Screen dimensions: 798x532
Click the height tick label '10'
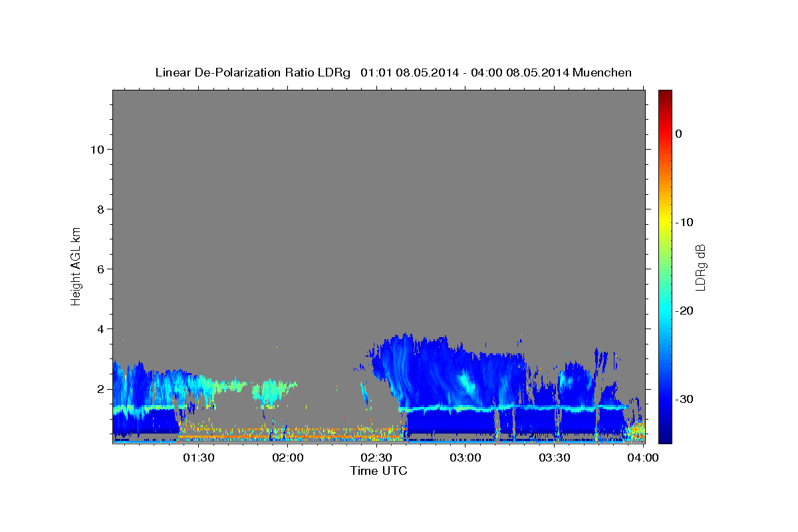click(97, 149)
